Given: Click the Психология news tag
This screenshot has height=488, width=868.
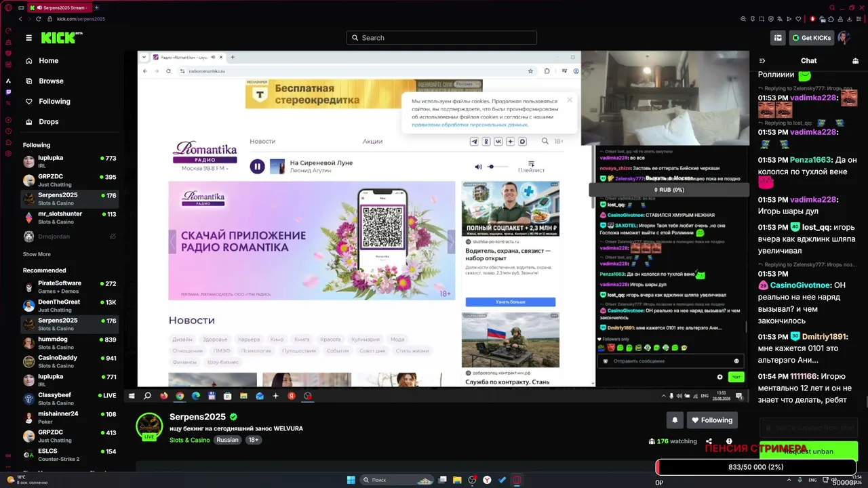Looking at the screenshot, I should [x=256, y=351].
